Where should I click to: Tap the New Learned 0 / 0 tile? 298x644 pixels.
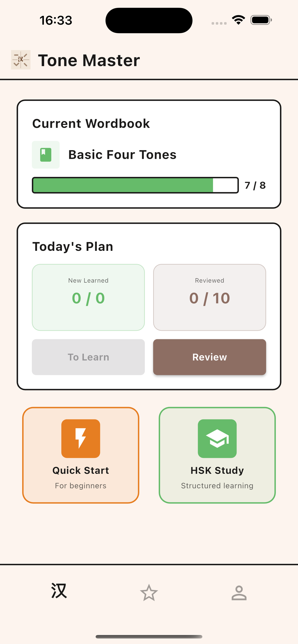88,297
